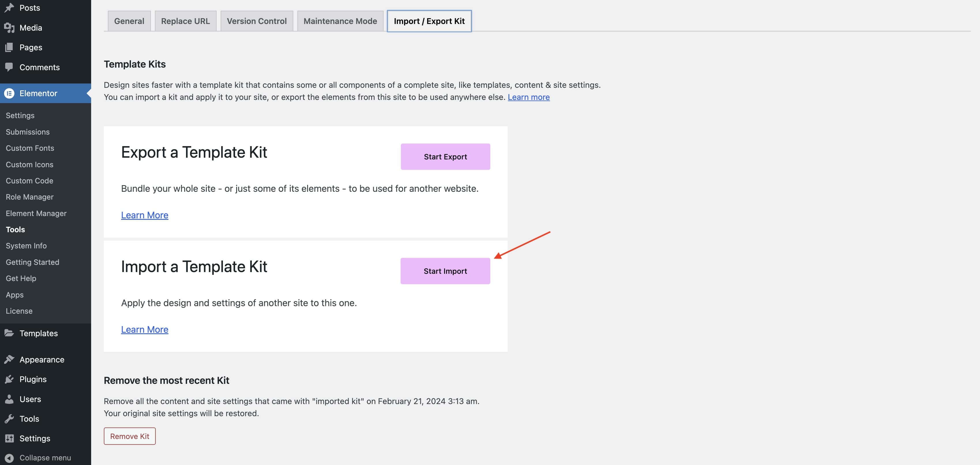980x465 pixels.
Task: Open Learn More link under Export
Action: click(144, 215)
